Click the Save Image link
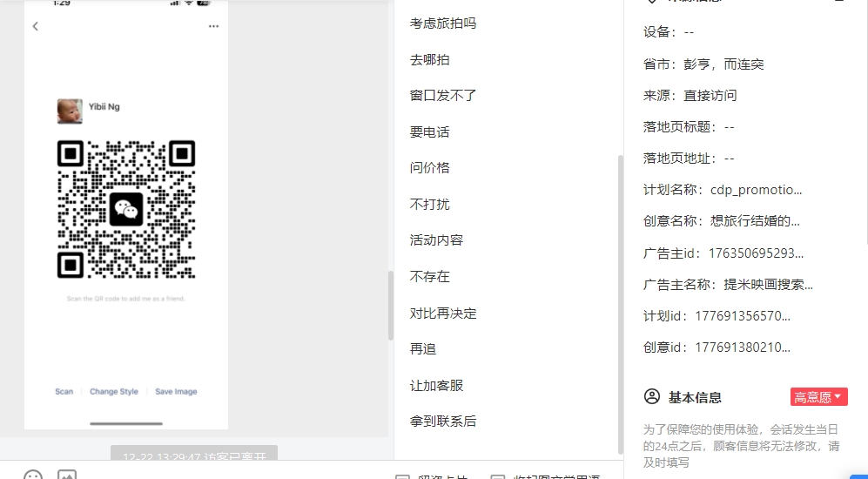The width and height of the screenshot is (868, 479). pyautogui.click(x=176, y=392)
